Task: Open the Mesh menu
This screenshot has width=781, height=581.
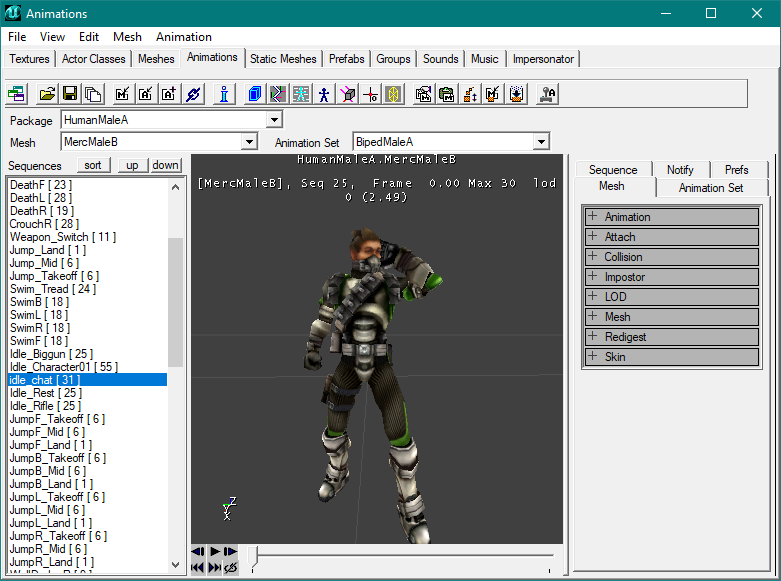Action: click(x=127, y=37)
